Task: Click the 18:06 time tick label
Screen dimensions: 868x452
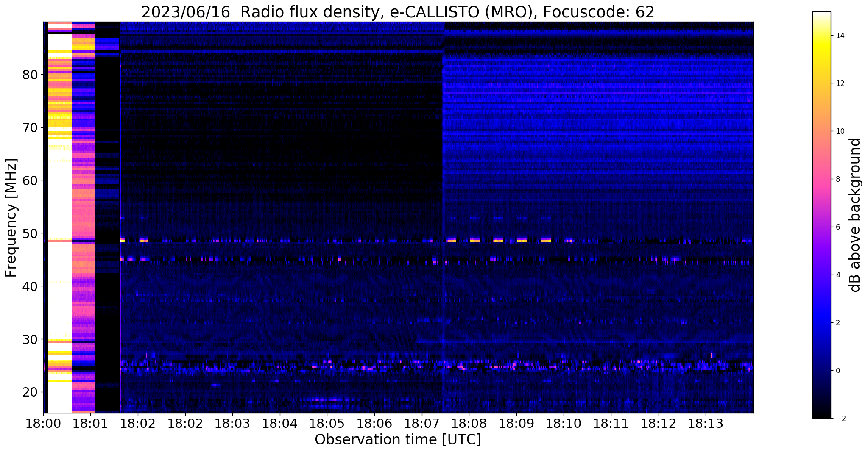Action: coord(374,423)
